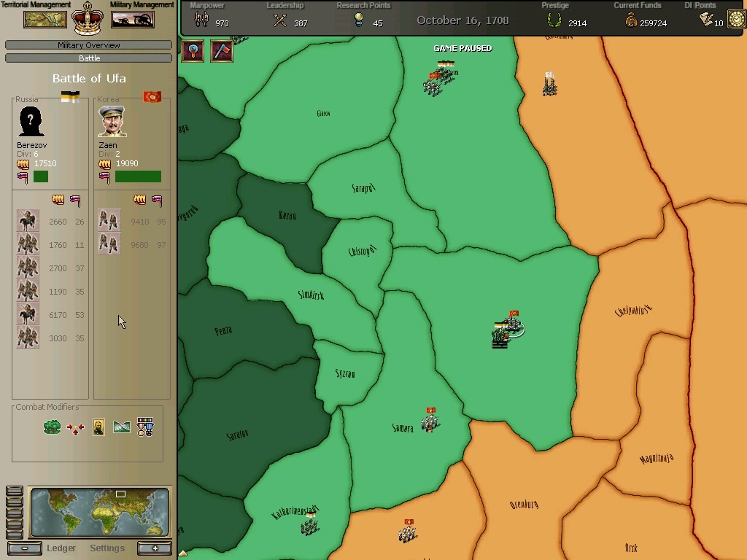
Task: Click the map search magnifier icon
Action: [193, 51]
